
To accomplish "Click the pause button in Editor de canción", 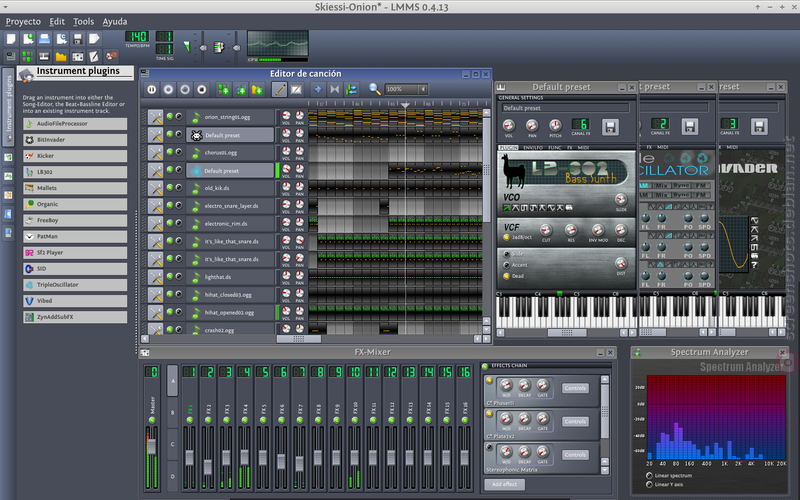I will 152,89.
